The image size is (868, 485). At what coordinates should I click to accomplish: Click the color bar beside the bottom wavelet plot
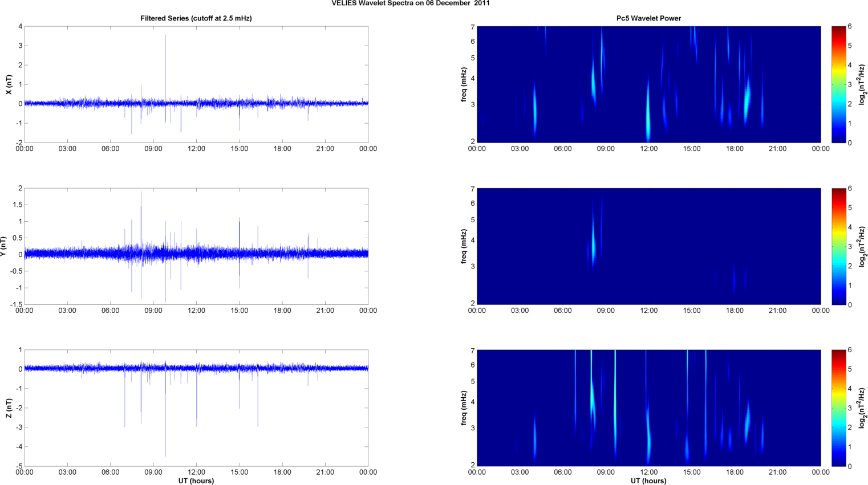click(x=838, y=408)
